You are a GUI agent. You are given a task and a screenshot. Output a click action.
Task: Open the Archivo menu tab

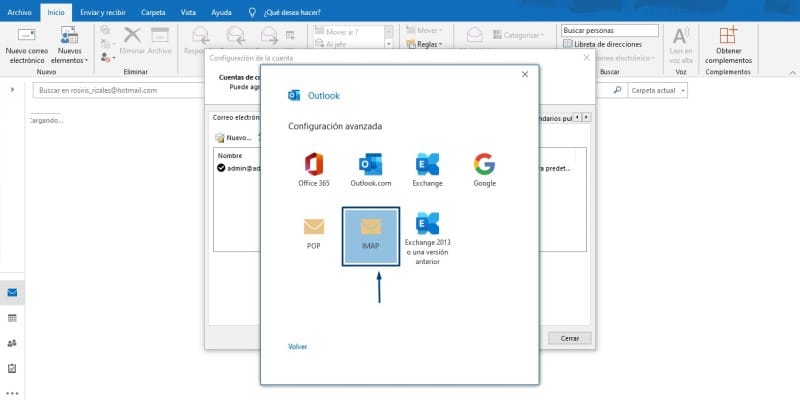click(19, 12)
